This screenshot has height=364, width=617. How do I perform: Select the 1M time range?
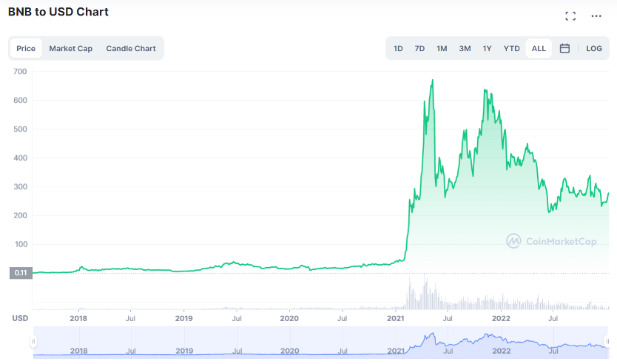[x=442, y=48]
